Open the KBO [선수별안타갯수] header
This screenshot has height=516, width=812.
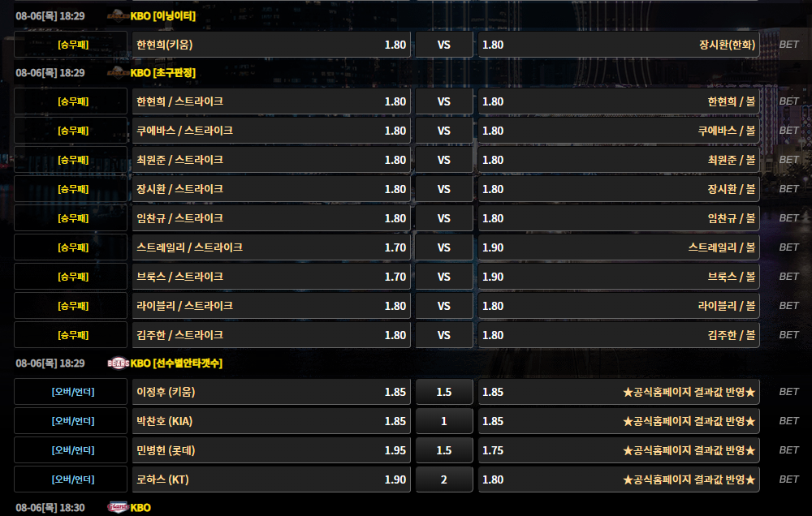point(176,363)
